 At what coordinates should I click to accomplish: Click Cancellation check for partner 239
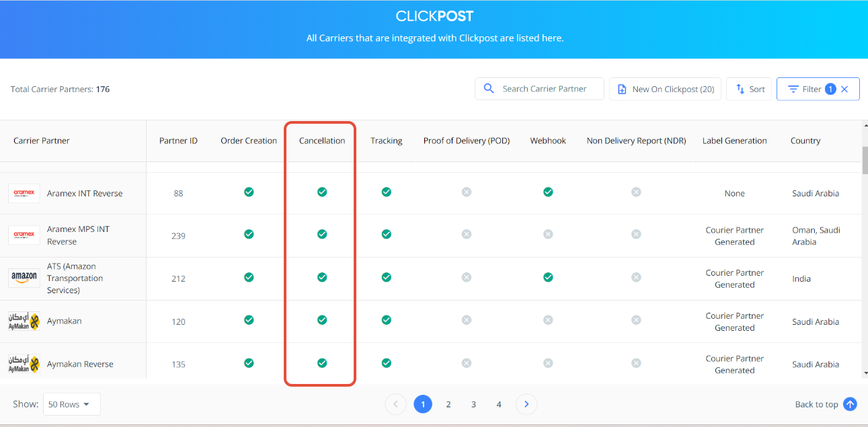click(x=322, y=234)
